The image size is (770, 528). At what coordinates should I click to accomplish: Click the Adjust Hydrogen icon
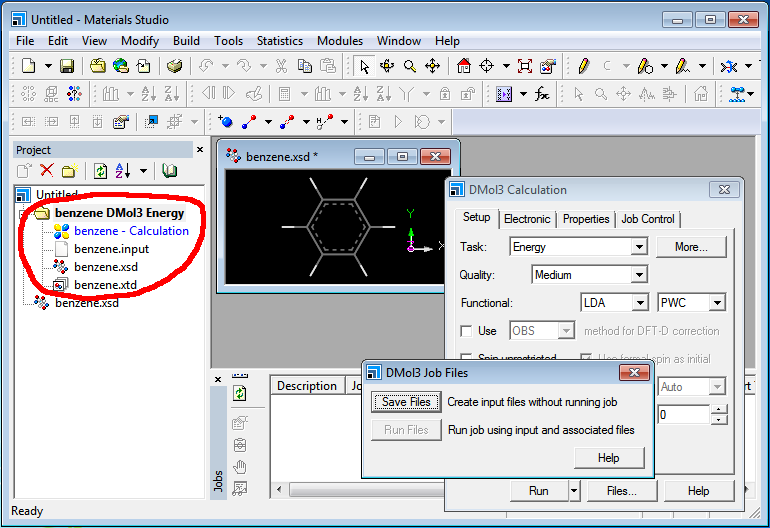point(325,121)
